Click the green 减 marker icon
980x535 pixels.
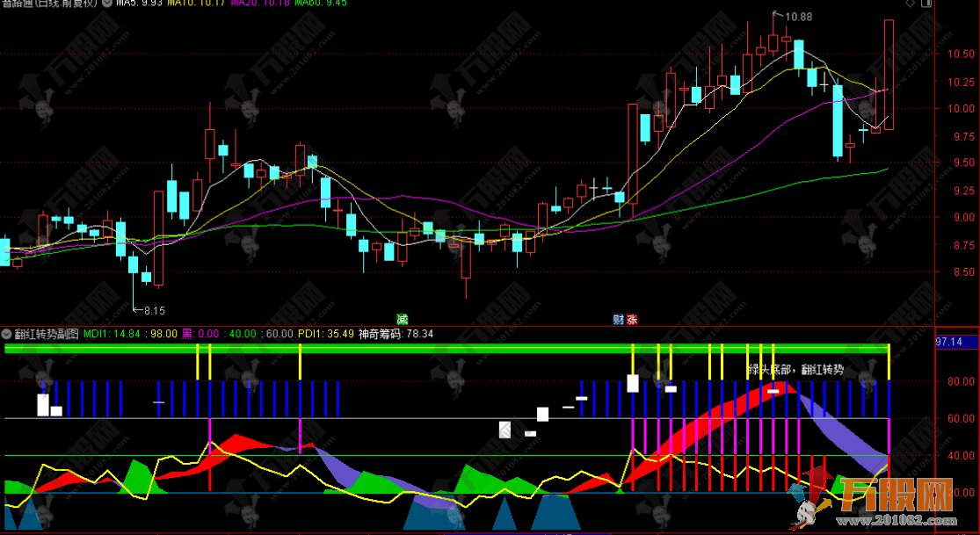click(402, 320)
